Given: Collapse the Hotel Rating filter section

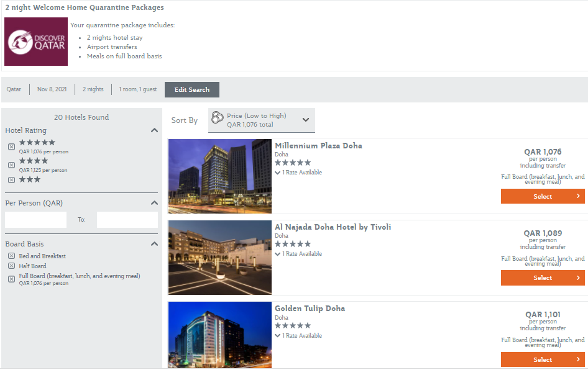Looking at the screenshot, I should 154,130.
